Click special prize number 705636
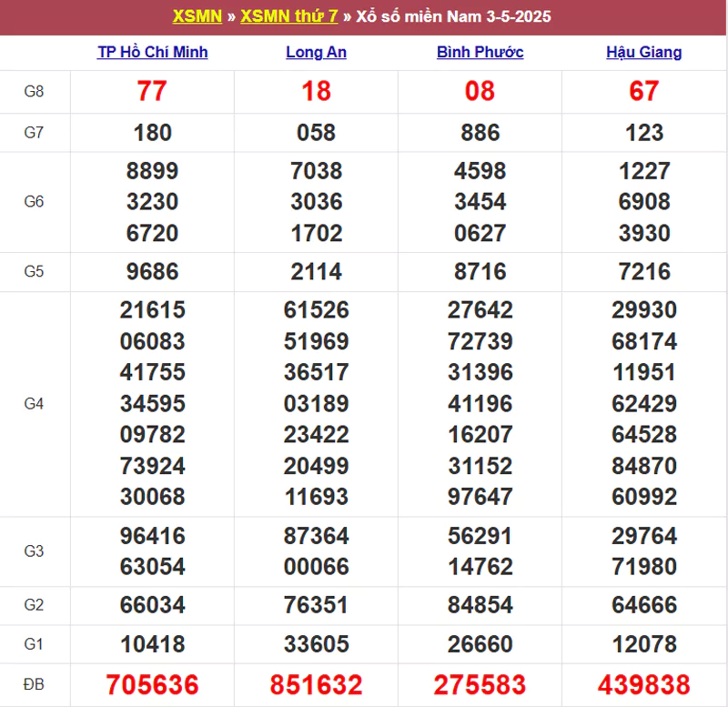The width and height of the screenshot is (728, 707). pos(152,685)
